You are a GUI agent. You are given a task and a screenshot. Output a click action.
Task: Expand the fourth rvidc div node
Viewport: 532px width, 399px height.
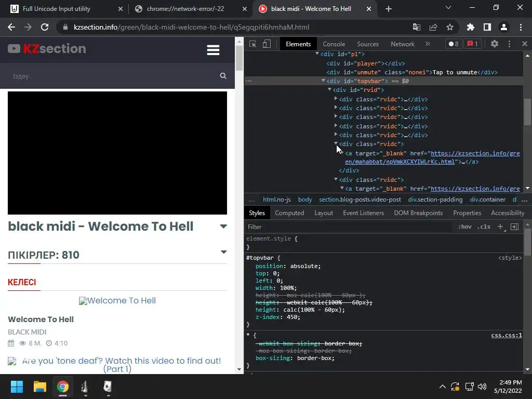tap(336, 126)
